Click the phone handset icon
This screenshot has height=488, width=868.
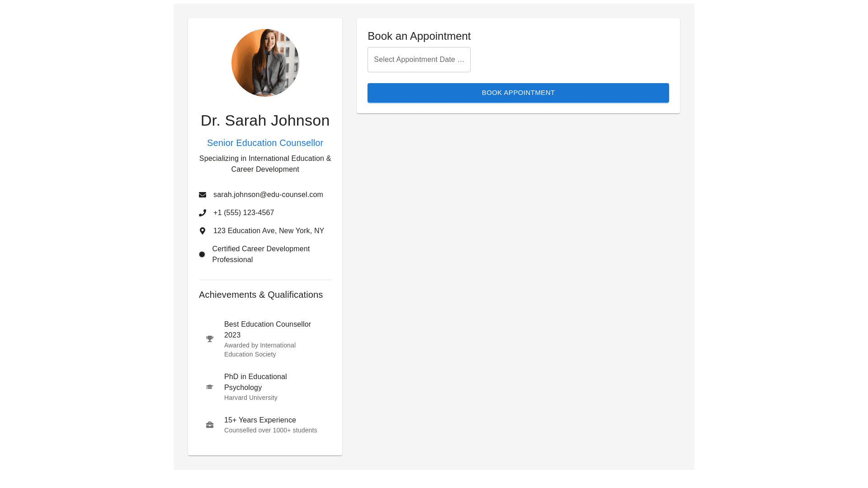click(203, 213)
